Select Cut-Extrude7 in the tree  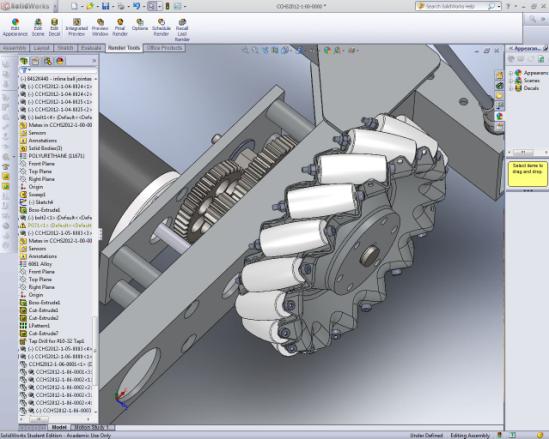click(x=39, y=333)
